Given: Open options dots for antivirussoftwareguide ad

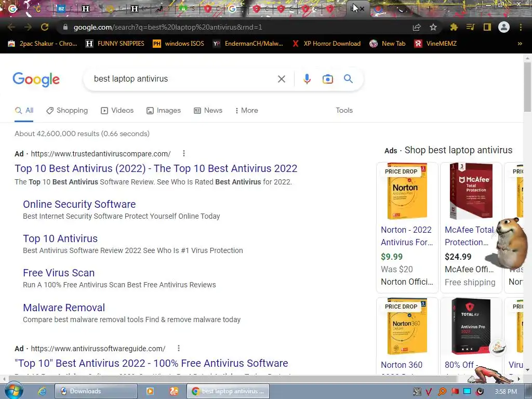Looking at the screenshot, I should (179, 348).
